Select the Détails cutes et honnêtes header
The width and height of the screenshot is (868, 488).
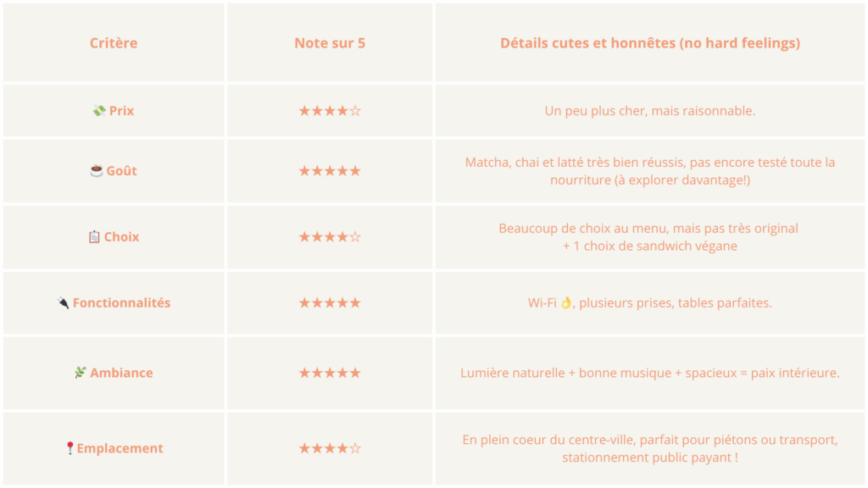650,43
